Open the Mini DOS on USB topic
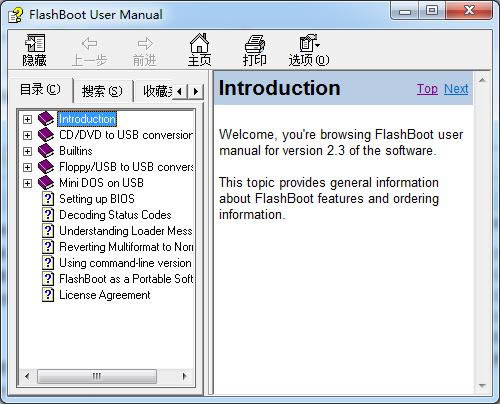This screenshot has width=500, height=404. pyautogui.click(x=101, y=183)
